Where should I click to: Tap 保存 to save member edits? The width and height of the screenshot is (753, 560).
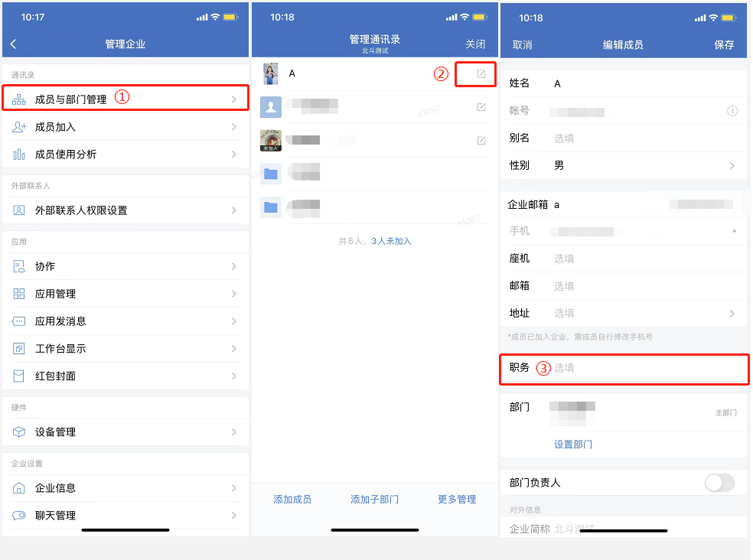724,44
